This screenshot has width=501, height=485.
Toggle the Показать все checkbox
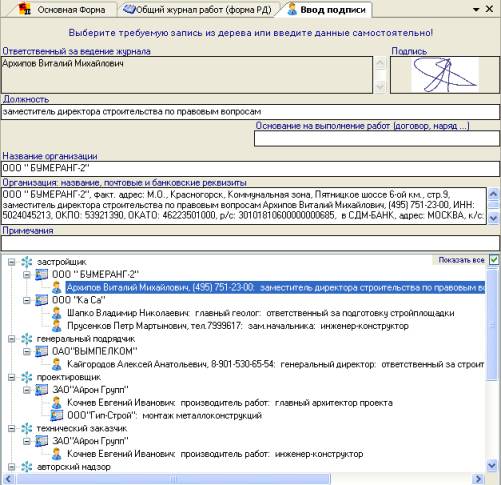click(494, 260)
